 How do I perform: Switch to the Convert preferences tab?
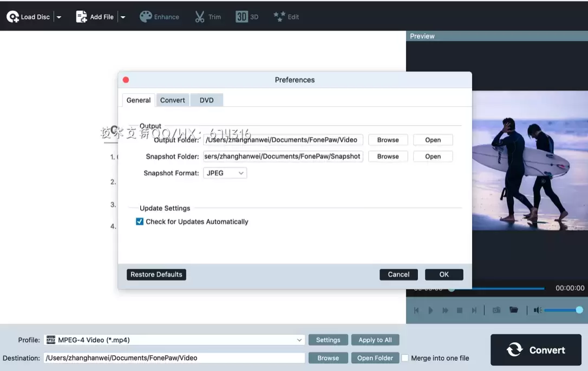coord(173,100)
